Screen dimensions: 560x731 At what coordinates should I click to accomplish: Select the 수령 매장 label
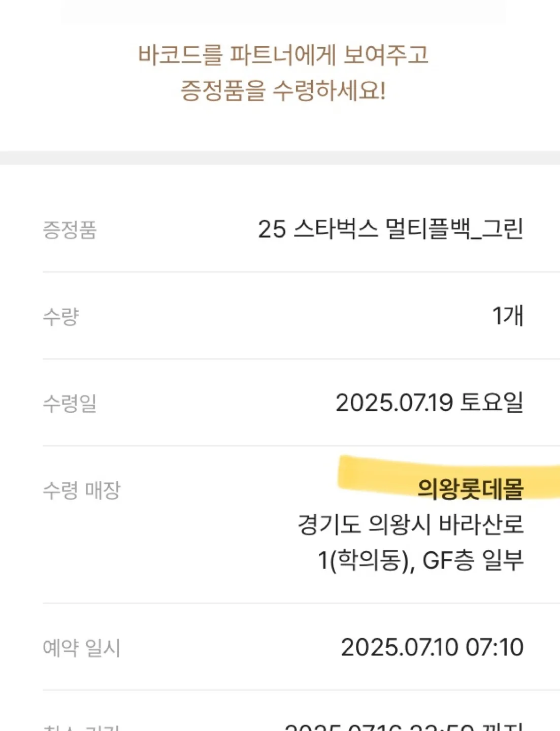tap(82, 490)
